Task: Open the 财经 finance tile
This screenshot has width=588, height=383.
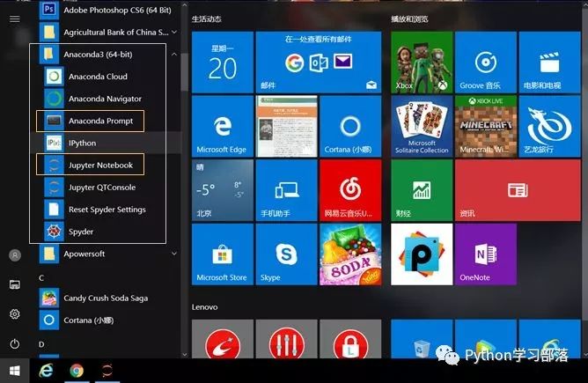Action: [422, 190]
